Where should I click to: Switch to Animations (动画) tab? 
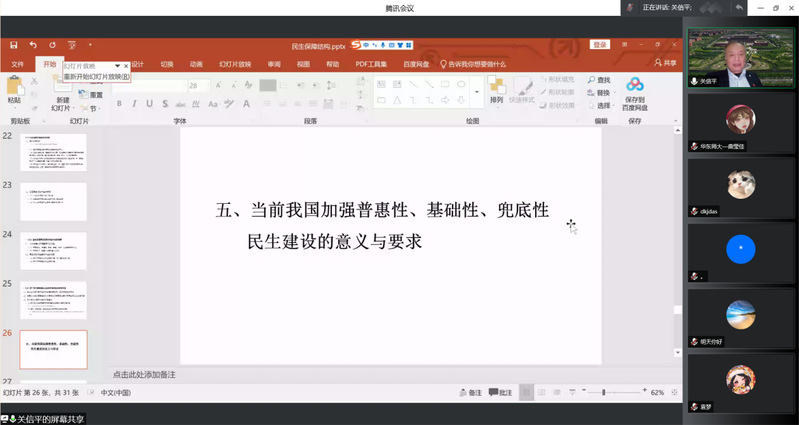point(196,64)
